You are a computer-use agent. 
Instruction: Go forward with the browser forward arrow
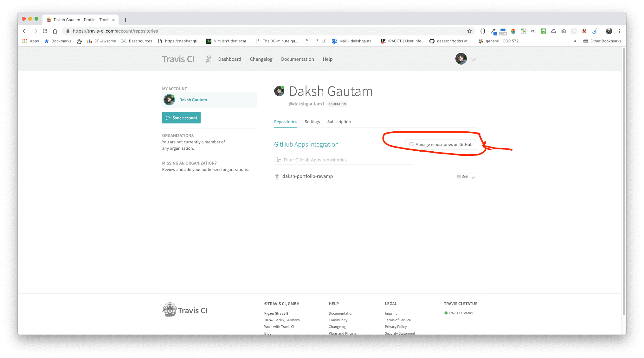35,31
